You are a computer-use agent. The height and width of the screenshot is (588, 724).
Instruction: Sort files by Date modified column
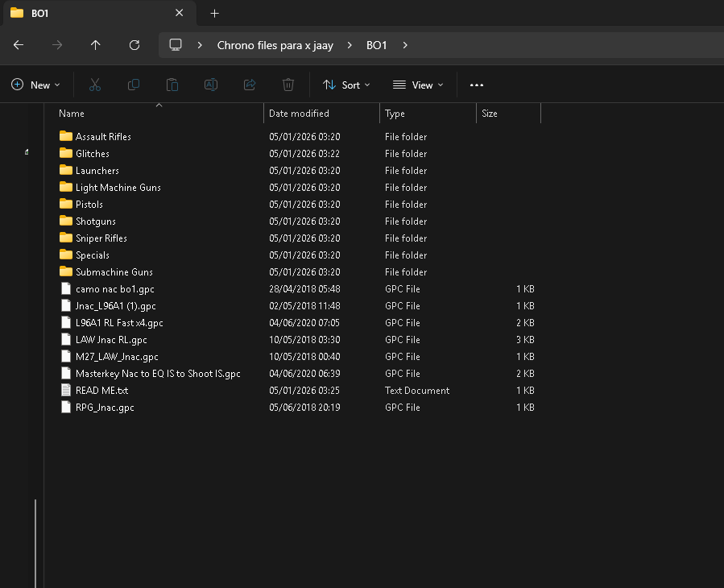299,114
